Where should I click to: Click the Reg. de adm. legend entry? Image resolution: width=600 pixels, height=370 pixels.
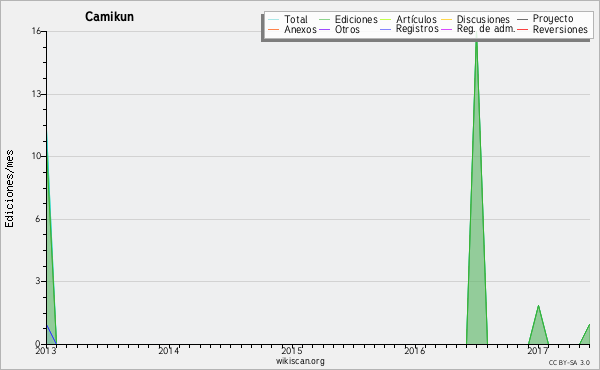coord(478,29)
